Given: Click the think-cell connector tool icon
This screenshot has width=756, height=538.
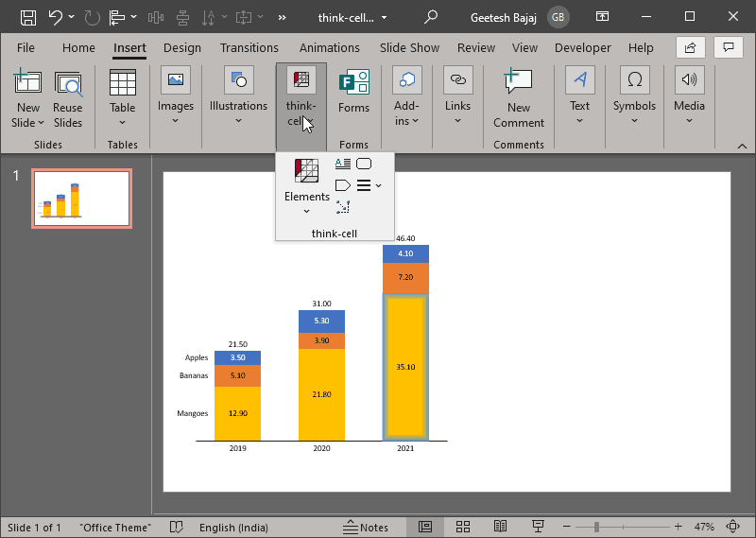Looking at the screenshot, I should [x=343, y=206].
